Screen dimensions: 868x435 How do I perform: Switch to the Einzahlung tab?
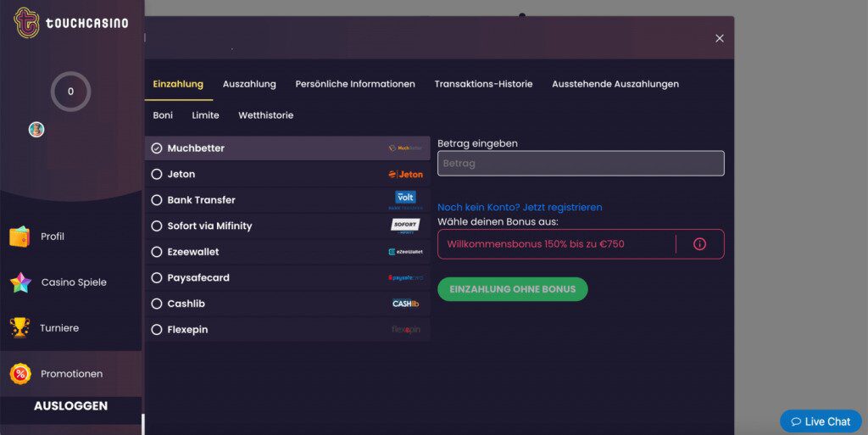click(x=178, y=84)
